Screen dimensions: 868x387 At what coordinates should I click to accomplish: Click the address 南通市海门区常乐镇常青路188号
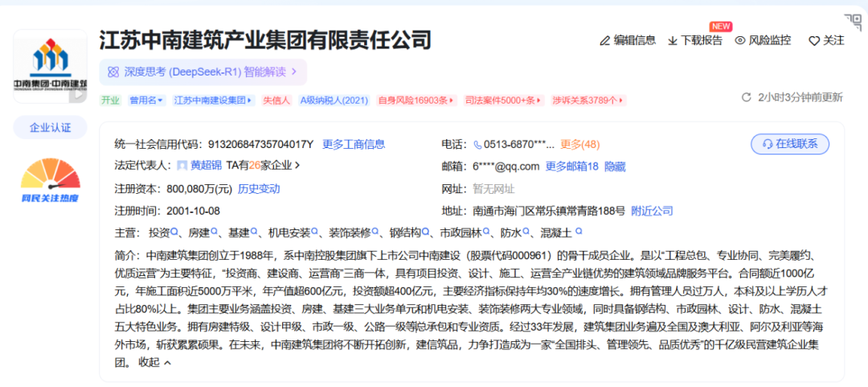(549, 211)
